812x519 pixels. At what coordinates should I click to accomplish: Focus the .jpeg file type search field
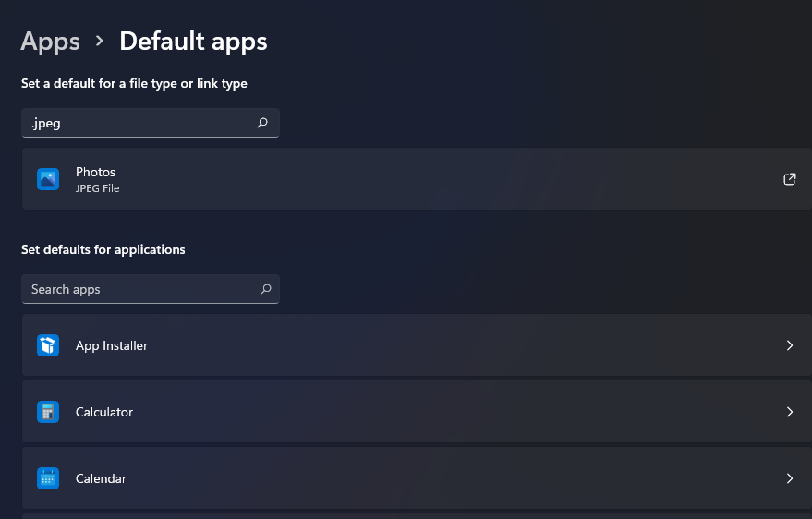tap(139, 123)
